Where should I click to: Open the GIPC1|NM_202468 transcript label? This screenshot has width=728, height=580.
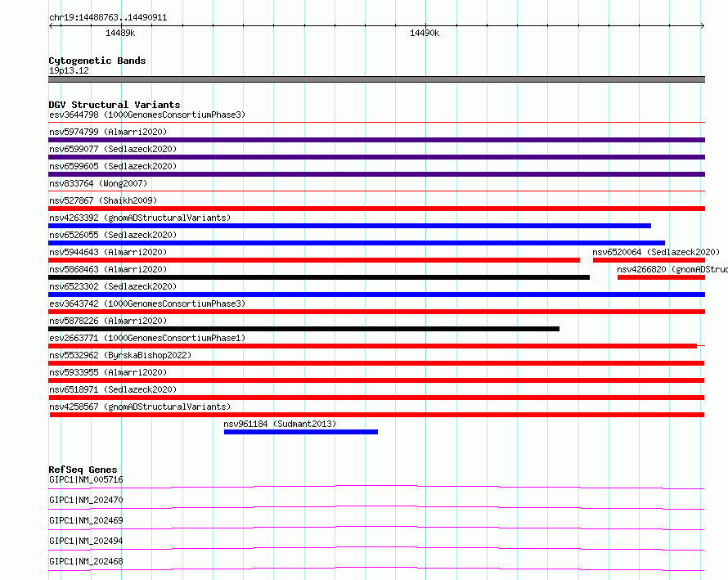click(x=86, y=561)
